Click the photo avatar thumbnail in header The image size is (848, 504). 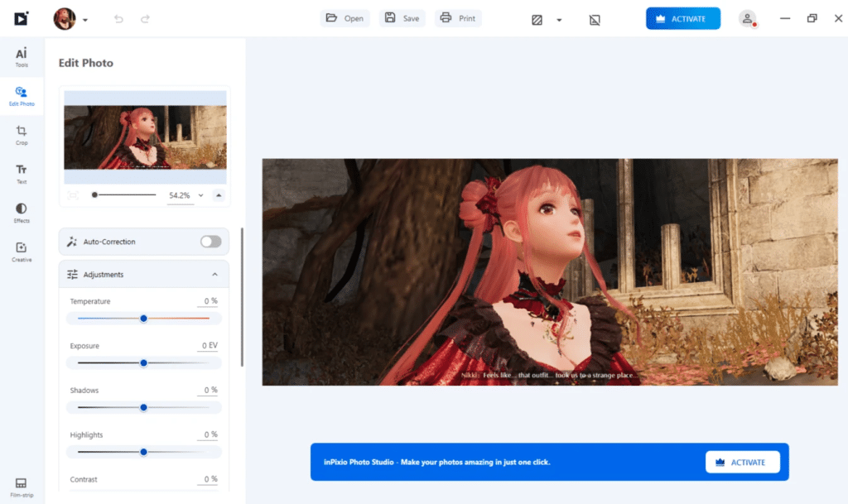click(65, 19)
